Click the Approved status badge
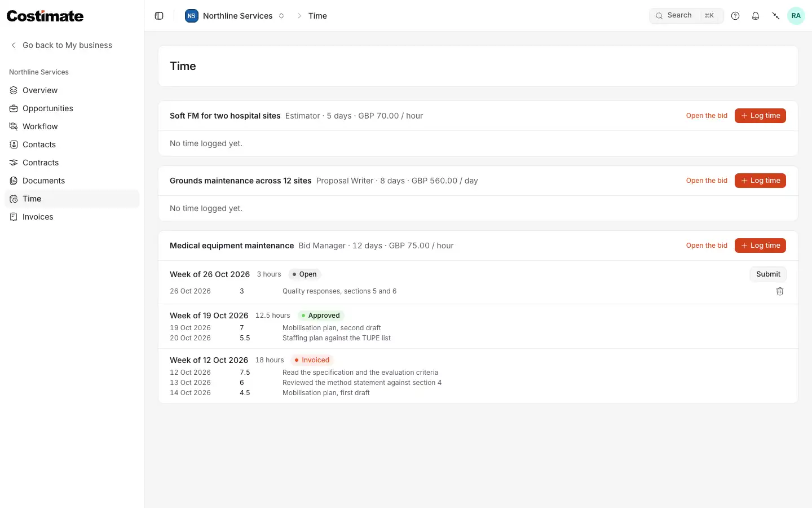This screenshot has width=812, height=508. pyautogui.click(x=320, y=316)
